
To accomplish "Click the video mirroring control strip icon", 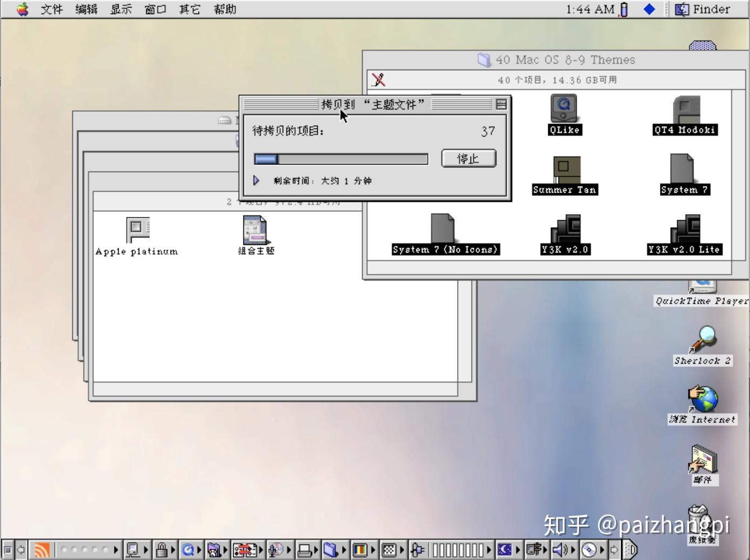I will [x=534, y=550].
